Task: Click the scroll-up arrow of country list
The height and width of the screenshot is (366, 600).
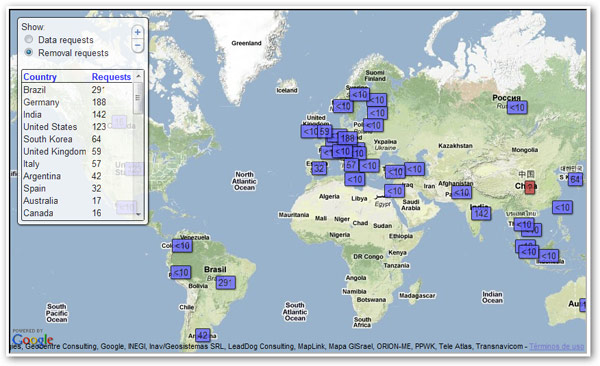Action: click(x=139, y=77)
